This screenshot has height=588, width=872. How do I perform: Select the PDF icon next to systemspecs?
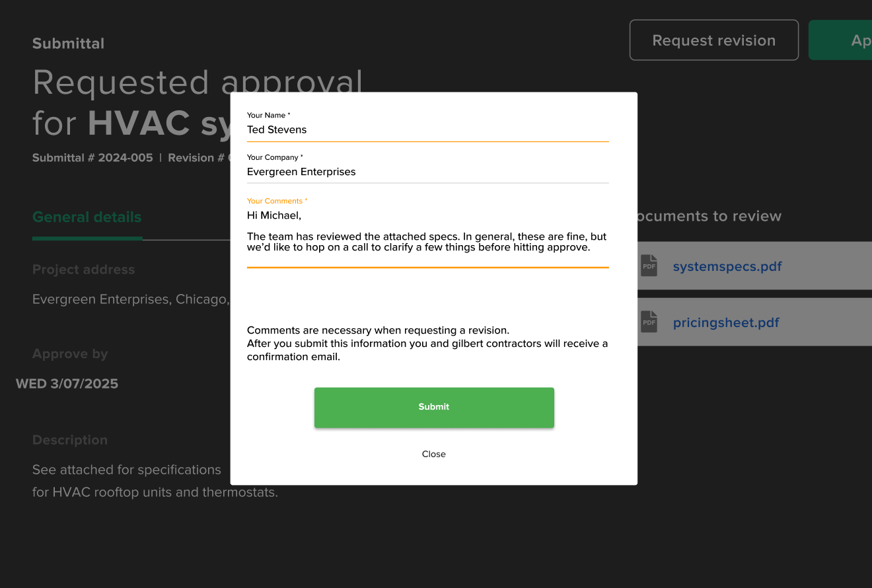[649, 265]
